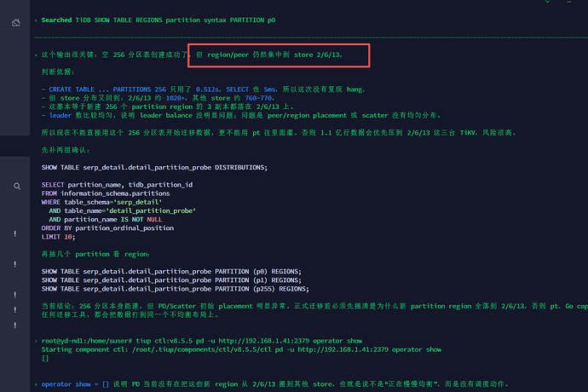This screenshot has width=588, height=392.
Task: Click the heading '判断依据:'
Action: pyautogui.click(x=58, y=72)
